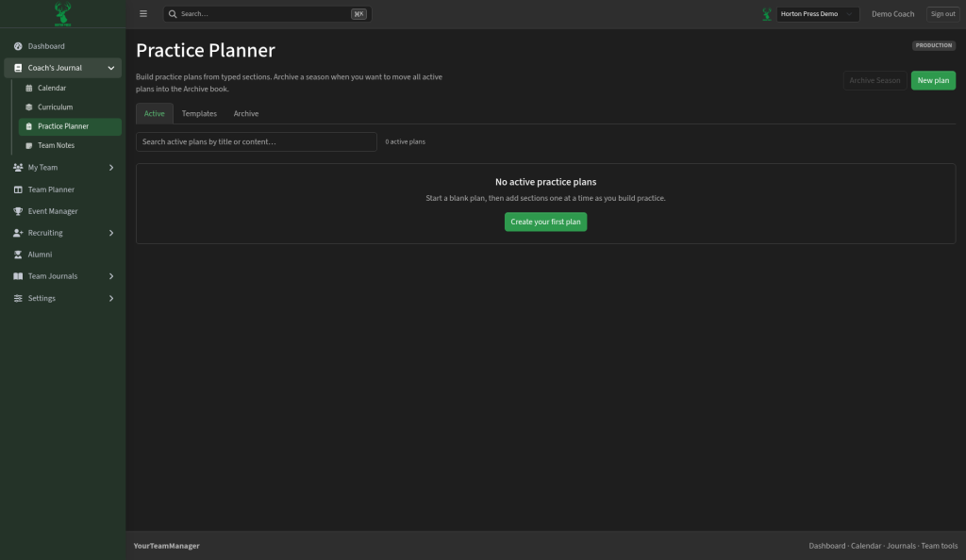Expand the Settings submenu chevron
The width and height of the screenshot is (966, 560).
point(111,299)
